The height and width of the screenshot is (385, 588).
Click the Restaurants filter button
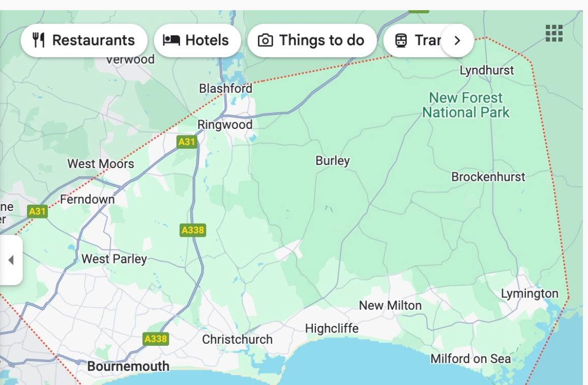84,40
